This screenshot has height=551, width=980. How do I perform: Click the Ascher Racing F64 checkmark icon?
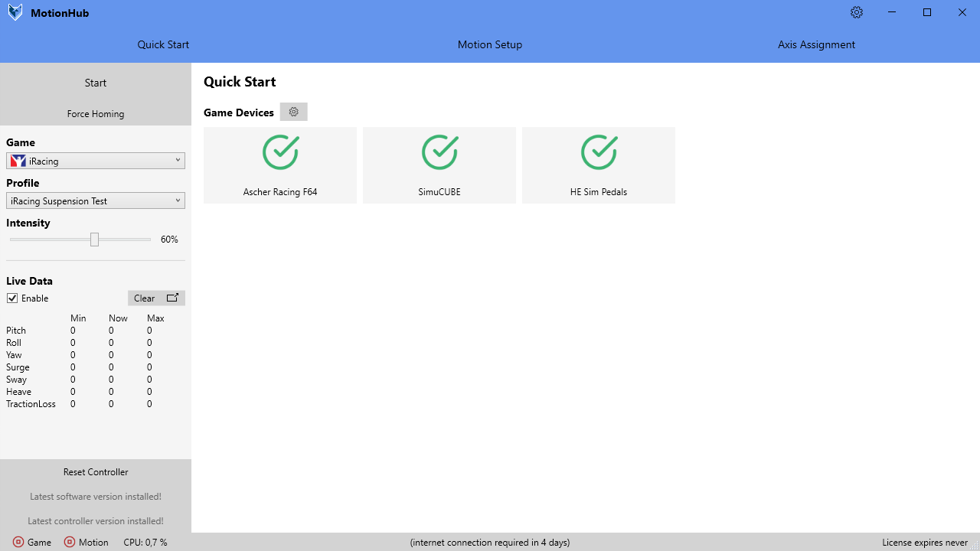[280, 152]
